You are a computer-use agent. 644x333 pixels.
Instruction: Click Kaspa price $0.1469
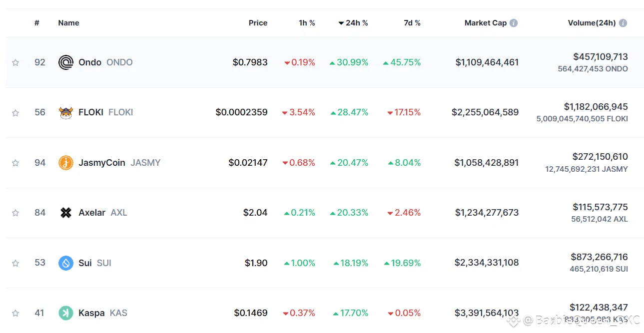pos(250,313)
